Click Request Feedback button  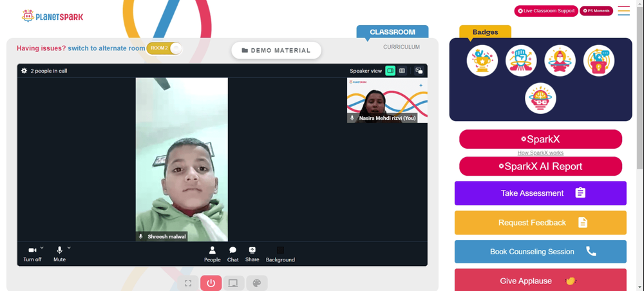pyautogui.click(x=540, y=223)
